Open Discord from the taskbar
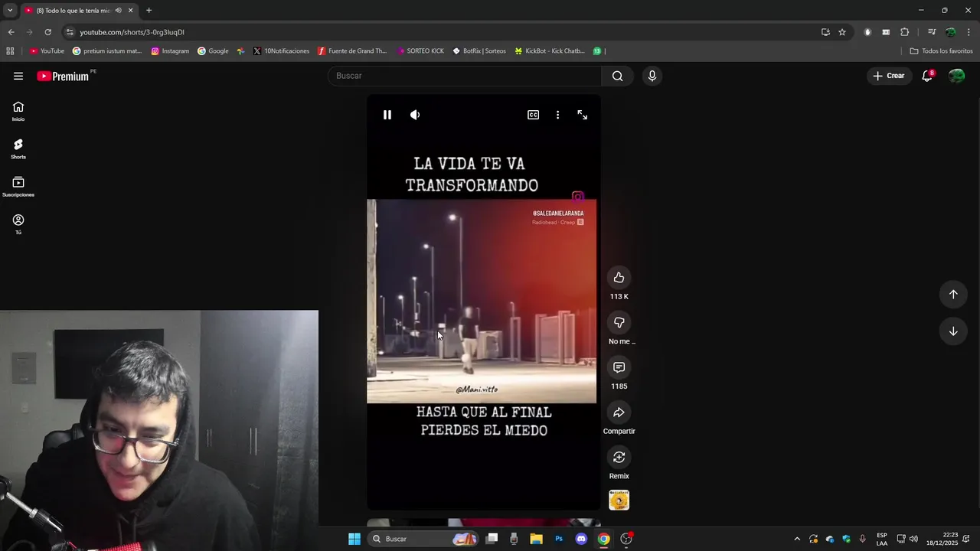This screenshot has height=551, width=980. pyautogui.click(x=581, y=539)
